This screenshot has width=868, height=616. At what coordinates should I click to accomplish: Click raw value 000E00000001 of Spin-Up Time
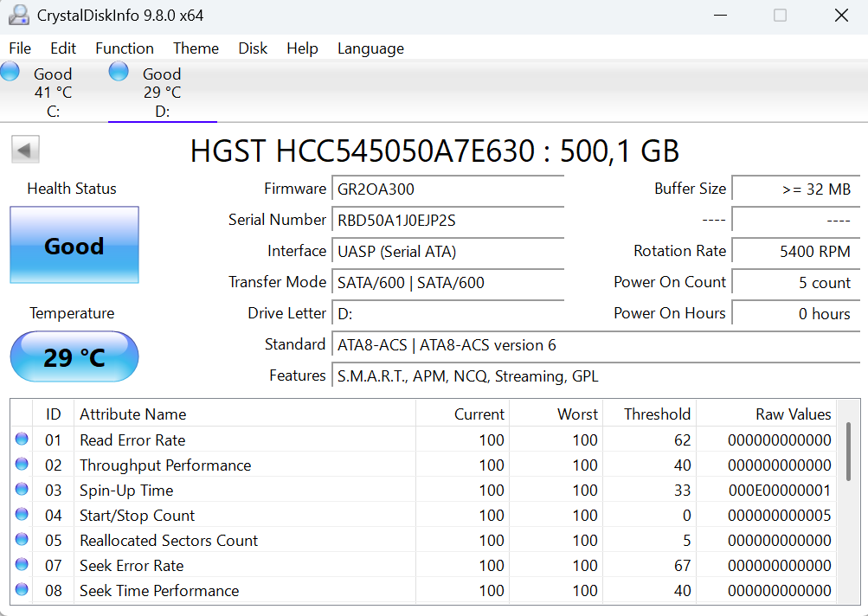780,491
